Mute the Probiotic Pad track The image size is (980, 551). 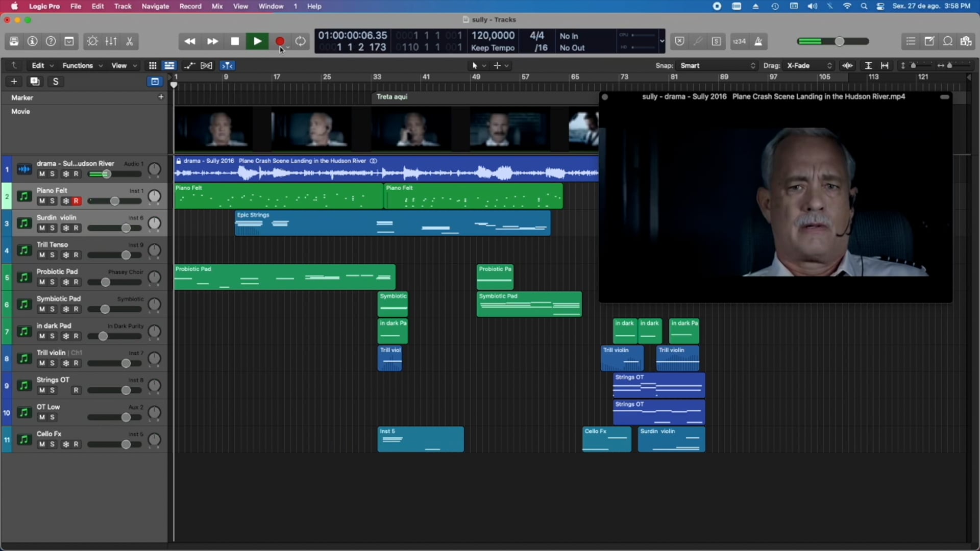[x=42, y=282]
